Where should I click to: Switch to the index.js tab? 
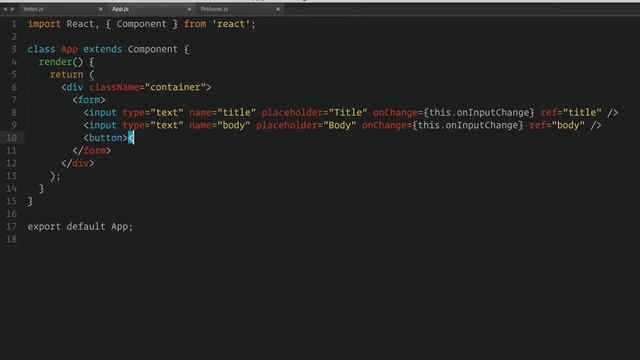click(x=33, y=9)
